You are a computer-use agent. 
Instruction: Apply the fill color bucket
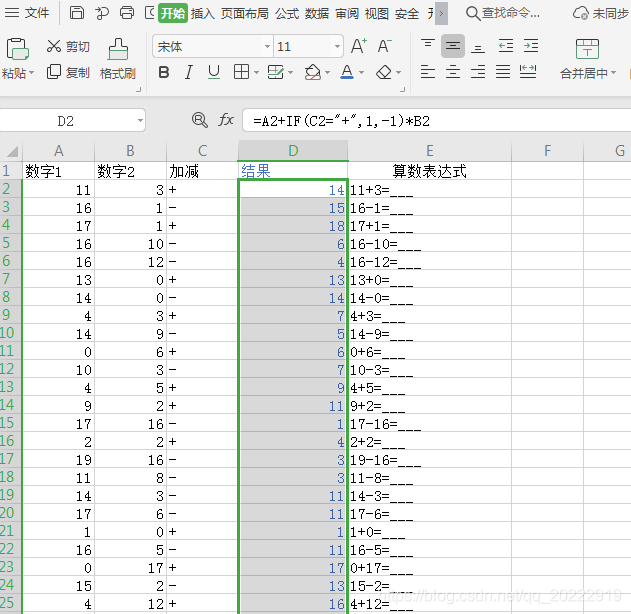(x=312, y=72)
